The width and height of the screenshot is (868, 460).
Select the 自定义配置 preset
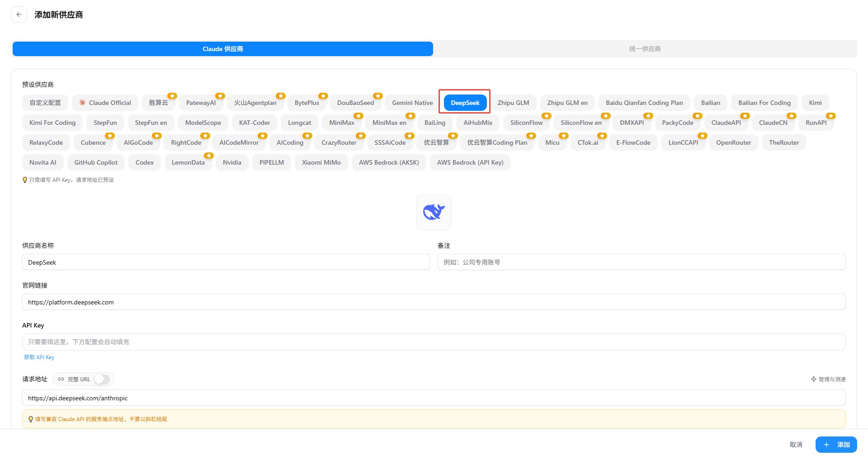click(x=45, y=103)
